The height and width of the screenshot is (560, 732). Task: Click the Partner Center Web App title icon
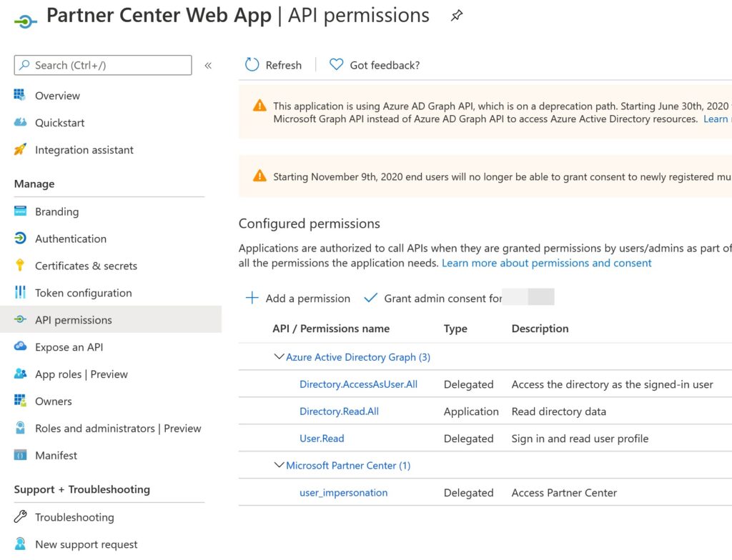click(x=25, y=21)
